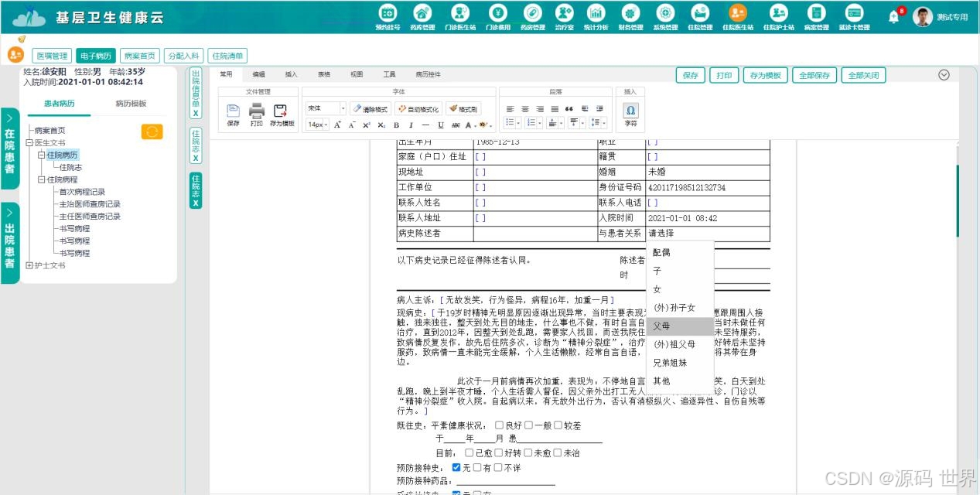Open the 财务管理 module icon
980x495 pixels.
[630, 12]
